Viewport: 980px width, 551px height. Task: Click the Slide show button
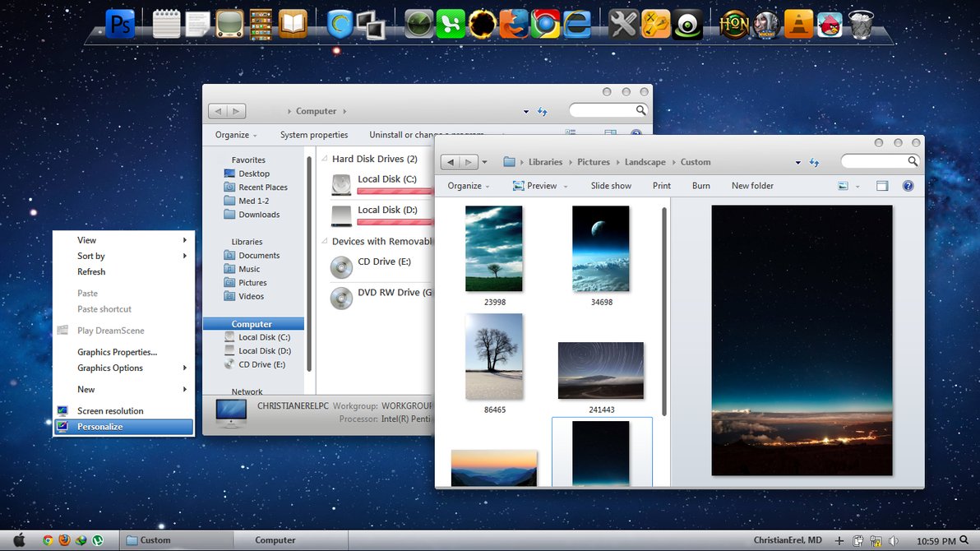pyautogui.click(x=611, y=186)
